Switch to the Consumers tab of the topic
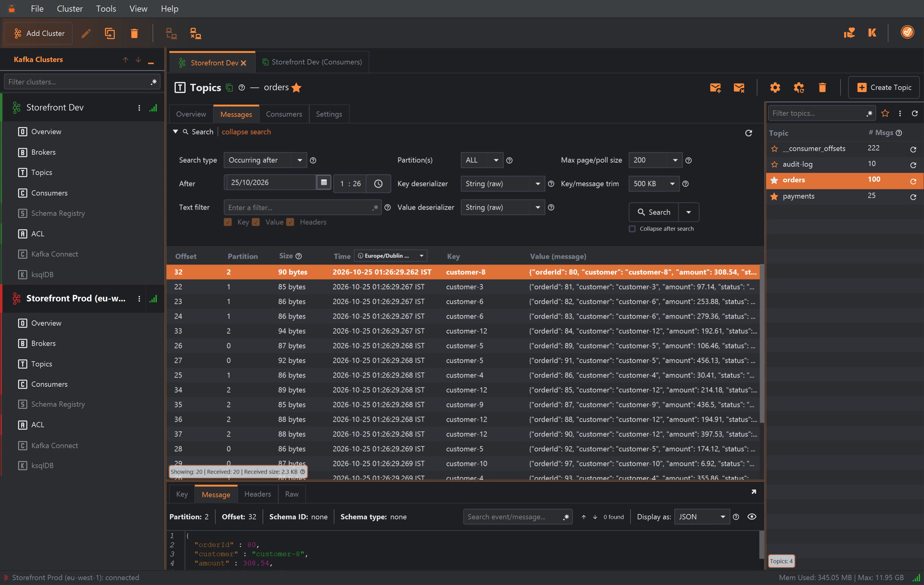 tap(283, 114)
